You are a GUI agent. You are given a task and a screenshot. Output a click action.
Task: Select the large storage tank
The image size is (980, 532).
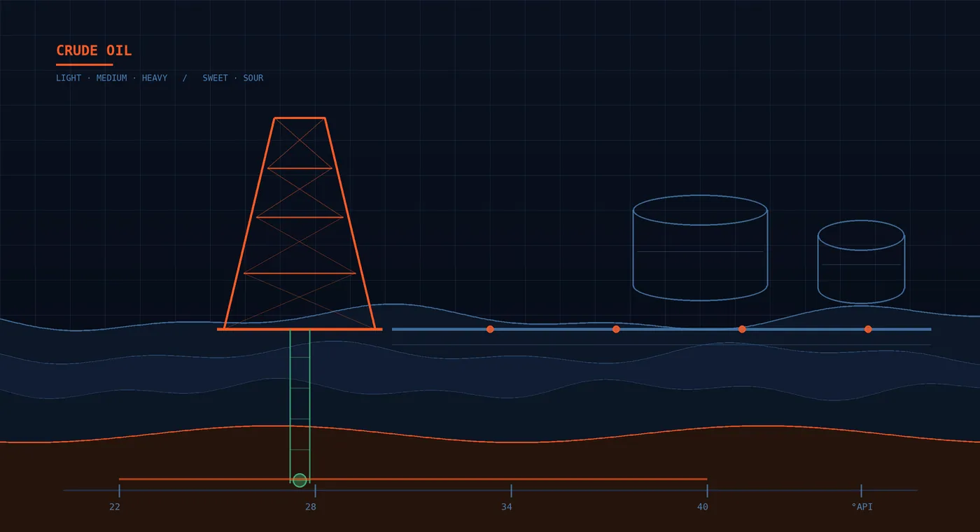tap(700, 248)
